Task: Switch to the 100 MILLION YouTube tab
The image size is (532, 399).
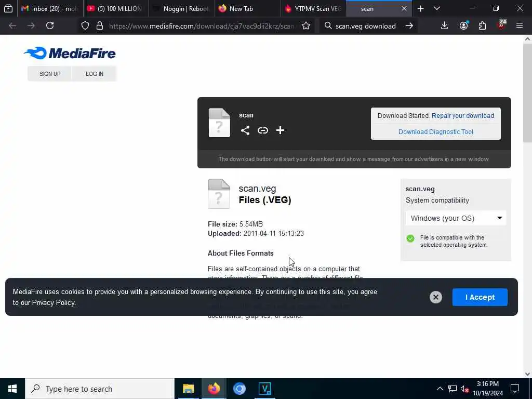Action: (115, 8)
